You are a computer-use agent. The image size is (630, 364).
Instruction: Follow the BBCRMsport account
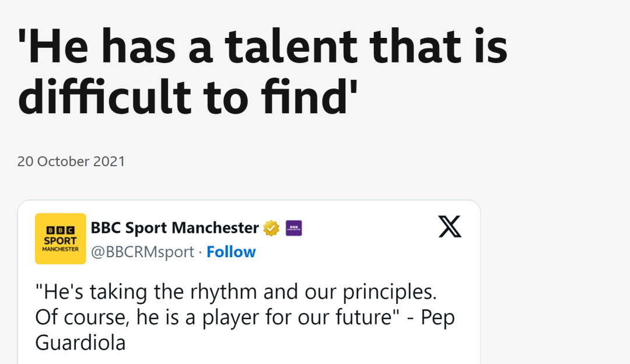point(231,252)
